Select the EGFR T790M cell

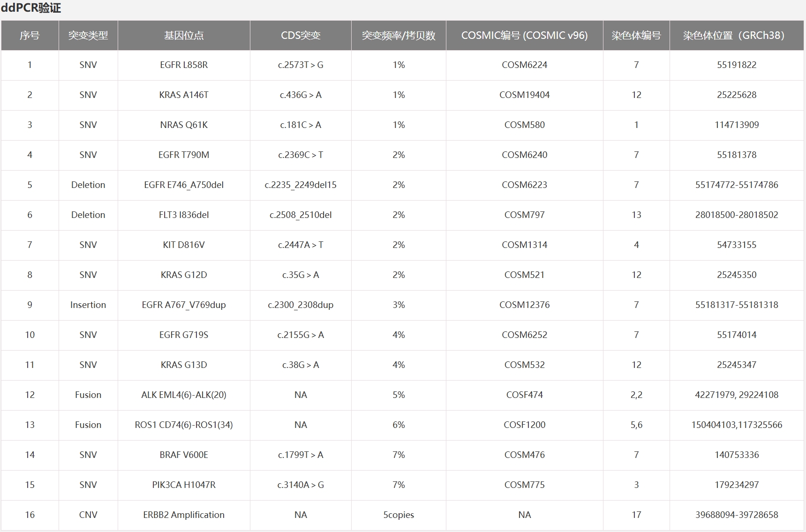point(184,155)
